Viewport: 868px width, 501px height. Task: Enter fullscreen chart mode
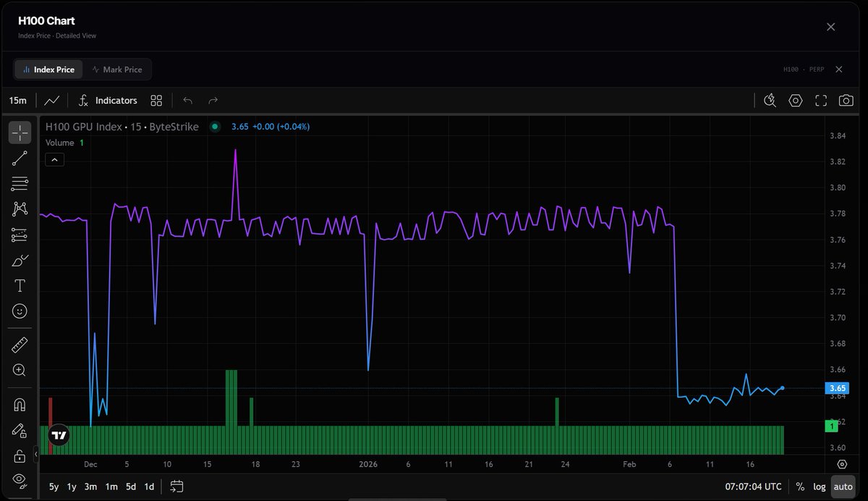click(x=821, y=101)
